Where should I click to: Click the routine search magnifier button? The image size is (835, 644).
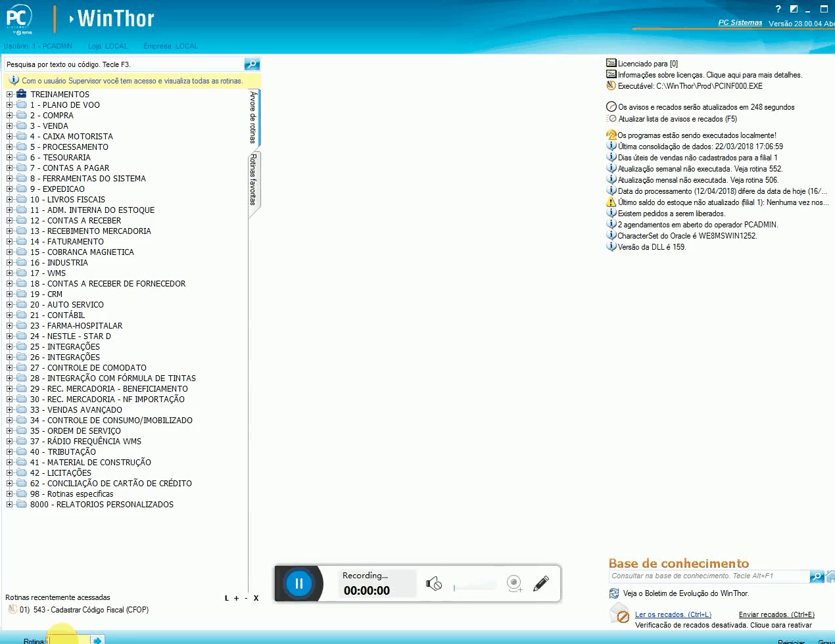pyautogui.click(x=252, y=64)
